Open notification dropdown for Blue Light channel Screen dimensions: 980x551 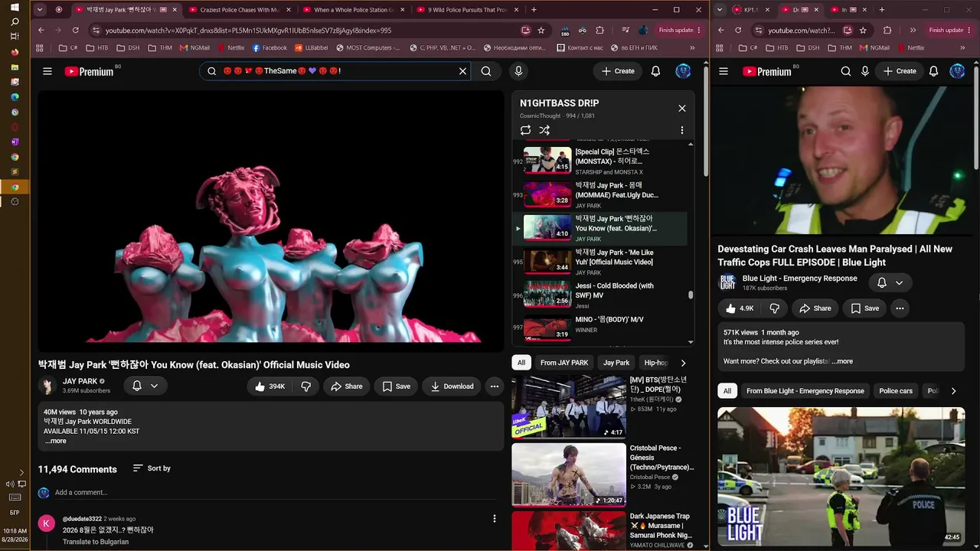click(x=890, y=282)
